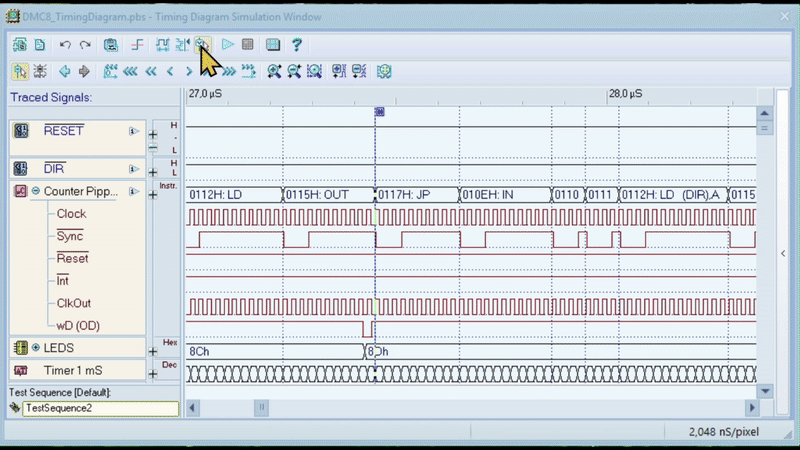Click the vertical scrollbar up arrow
Viewport: 800px width, 450px height.
(764, 113)
